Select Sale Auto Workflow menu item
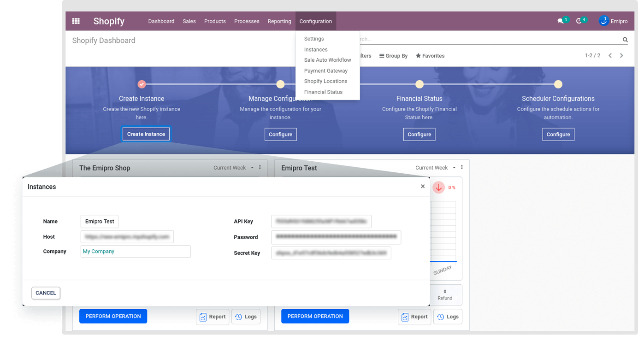Image resolution: width=638 pixels, height=364 pixels. point(327,60)
